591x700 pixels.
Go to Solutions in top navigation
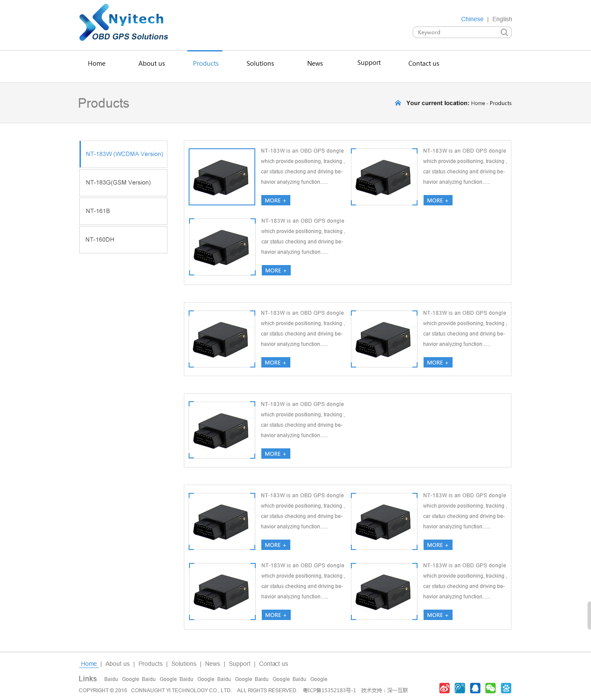pyautogui.click(x=260, y=64)
